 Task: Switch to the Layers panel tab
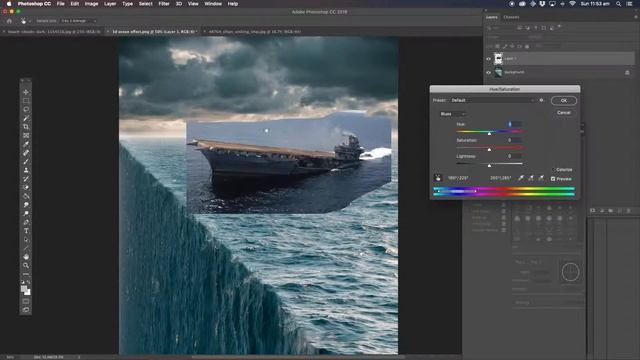click(492, 17)
